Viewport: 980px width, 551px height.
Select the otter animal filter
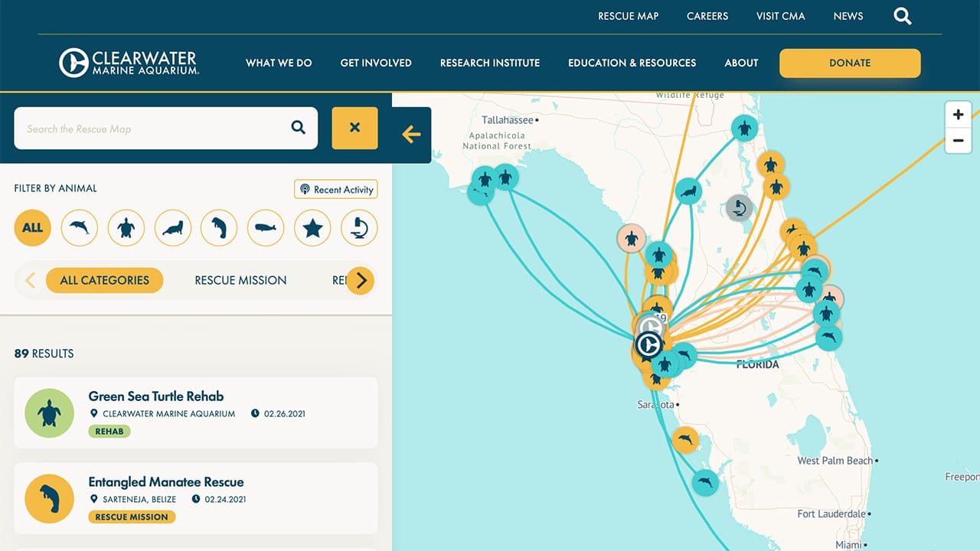click(172, 228)
